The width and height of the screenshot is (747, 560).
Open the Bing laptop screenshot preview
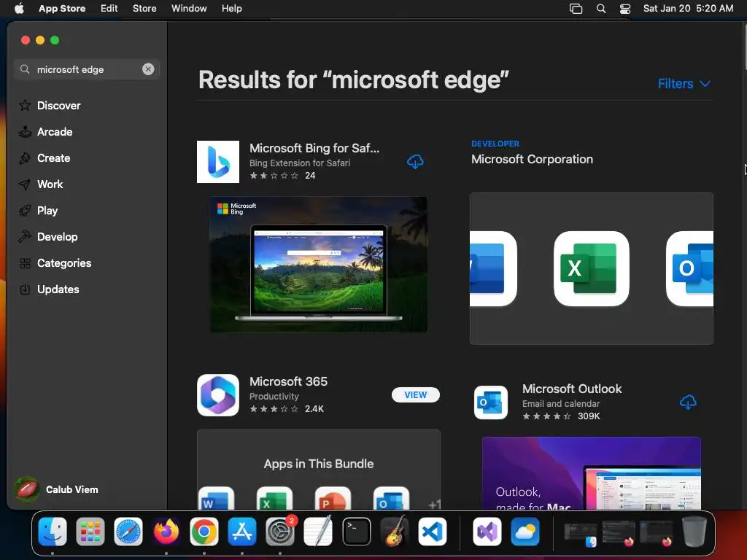(318, 264)
